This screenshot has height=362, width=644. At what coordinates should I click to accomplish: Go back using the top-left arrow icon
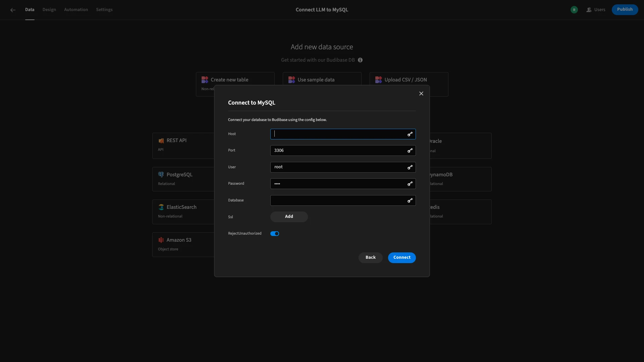(13, 10)
